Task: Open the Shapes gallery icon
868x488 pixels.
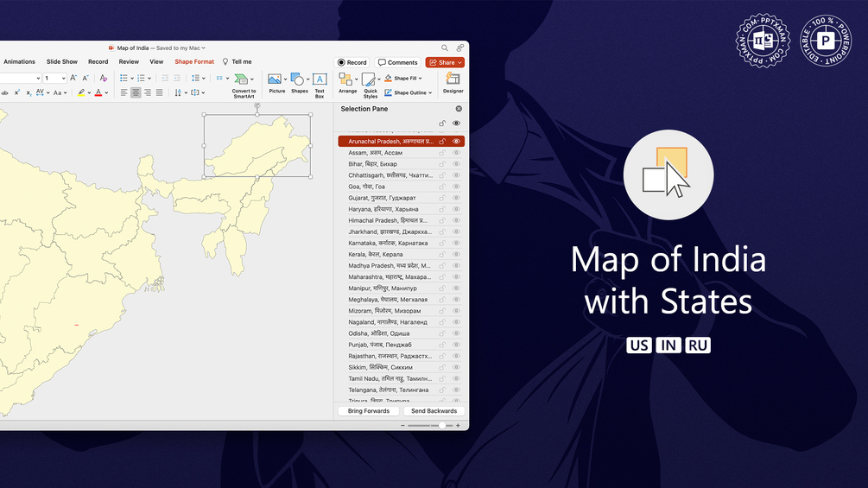Action: 297,79
